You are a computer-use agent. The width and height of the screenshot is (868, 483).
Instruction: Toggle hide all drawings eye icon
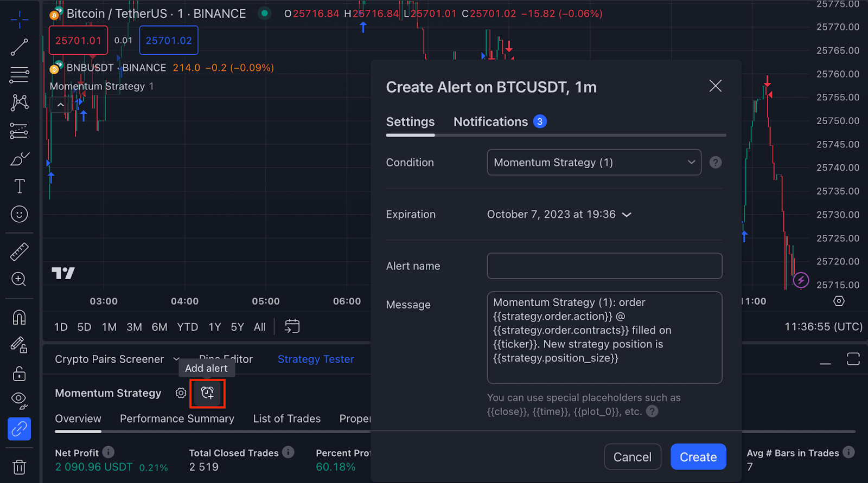(20, 401)
